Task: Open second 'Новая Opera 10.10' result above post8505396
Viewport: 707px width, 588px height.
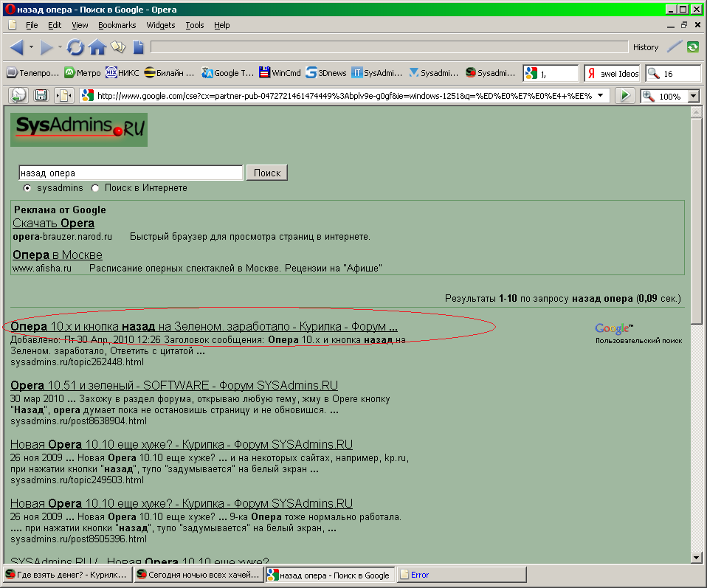Action: (x=182, y=504)
